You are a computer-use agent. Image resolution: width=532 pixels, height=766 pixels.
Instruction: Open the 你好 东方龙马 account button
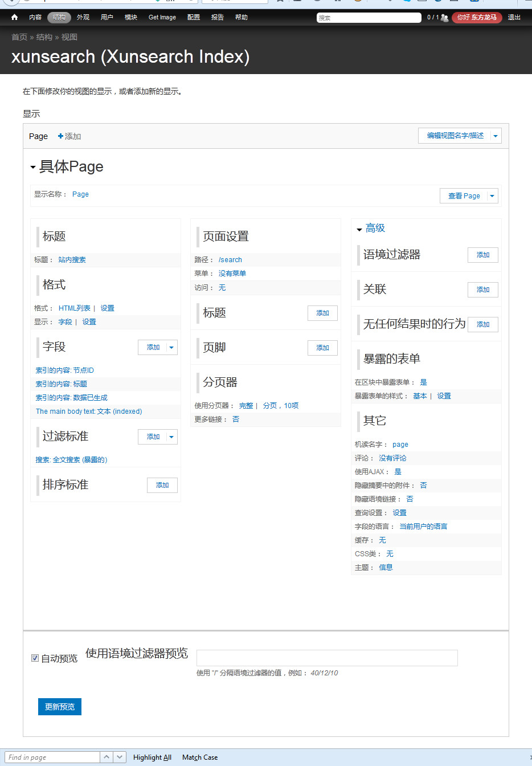pyautogui.click(x=477, y=18)
